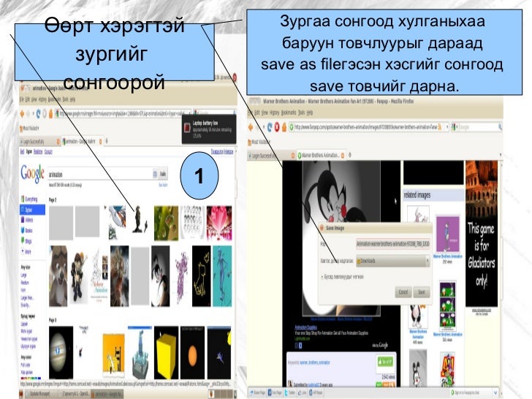This screenshot has width=532, height=399.
Task: Click the yellow cube image thumbnail
Action: [166, 353]
